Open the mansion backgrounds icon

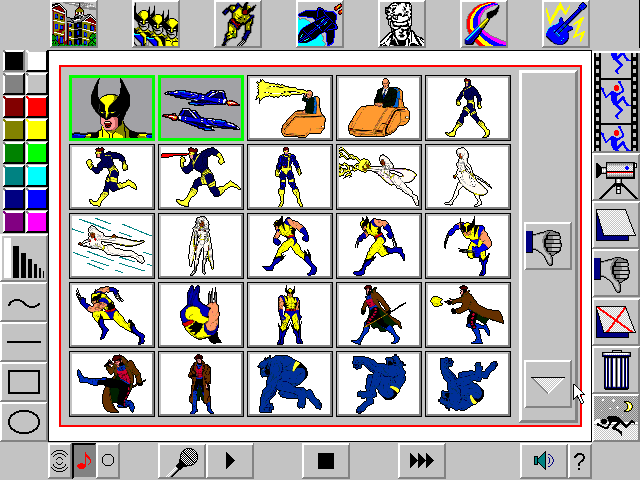pos(74,24)
